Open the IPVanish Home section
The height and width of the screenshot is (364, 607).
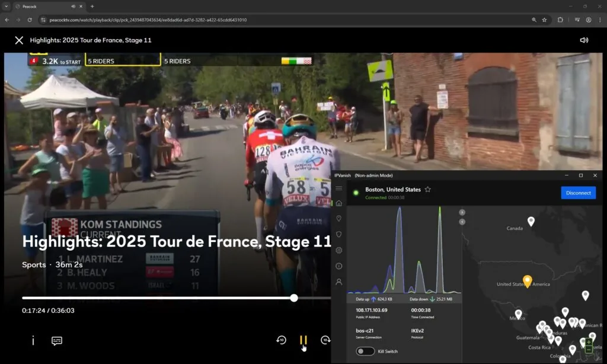pos(338,203)
